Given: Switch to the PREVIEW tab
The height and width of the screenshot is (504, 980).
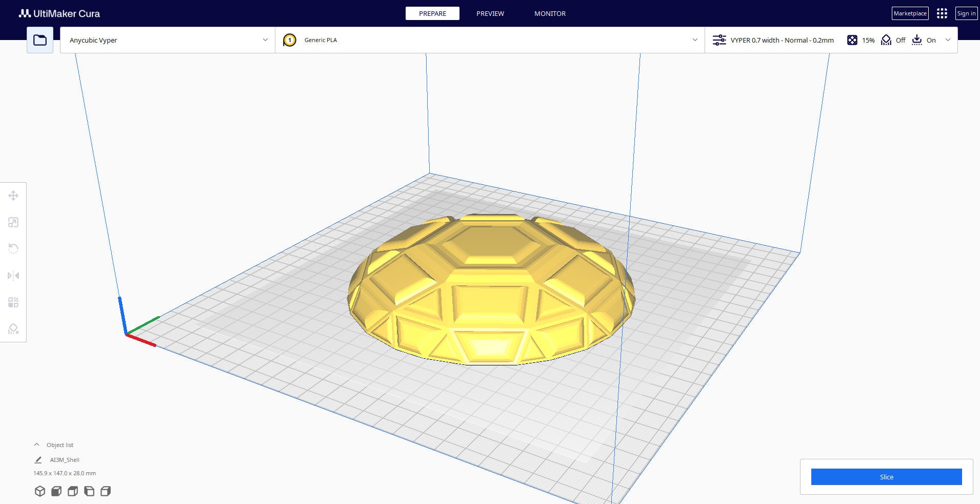Looking at the screenshot, I should pos(490,14).
